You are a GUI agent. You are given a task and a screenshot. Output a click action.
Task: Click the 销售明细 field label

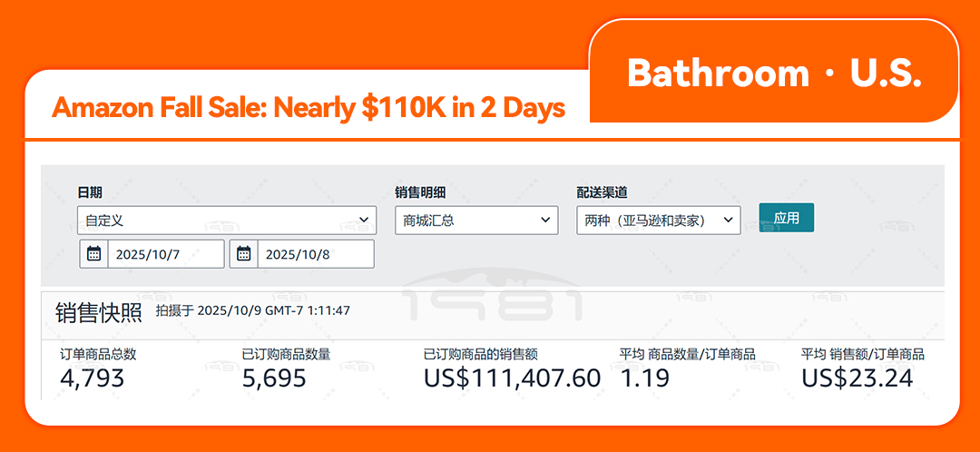point(420,192)
